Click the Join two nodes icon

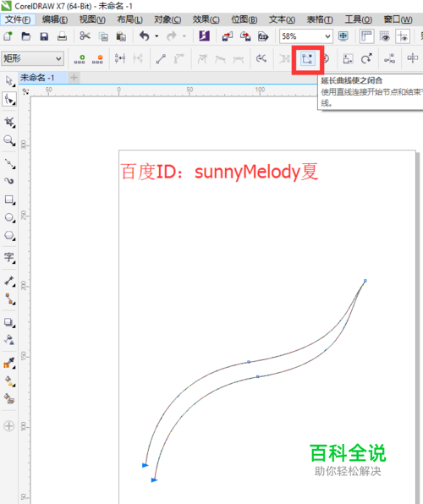120,58
